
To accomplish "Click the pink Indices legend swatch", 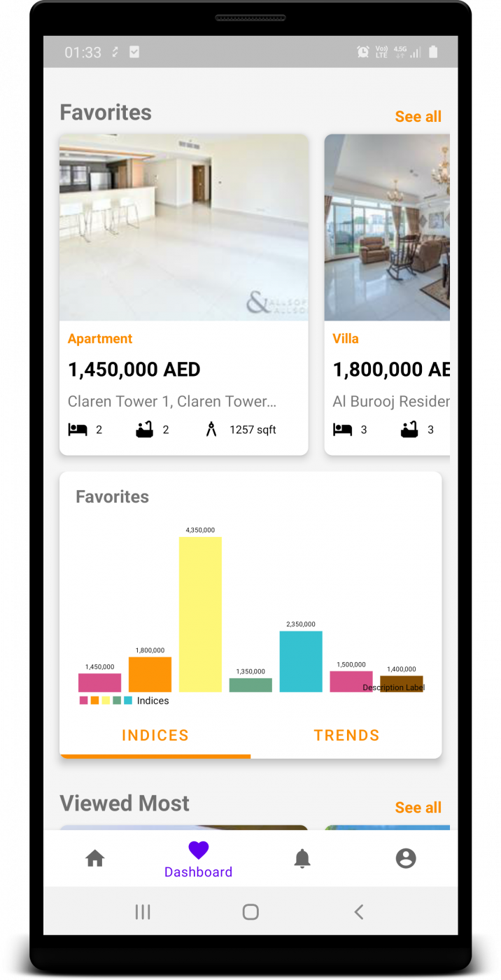I will [84, 701].
